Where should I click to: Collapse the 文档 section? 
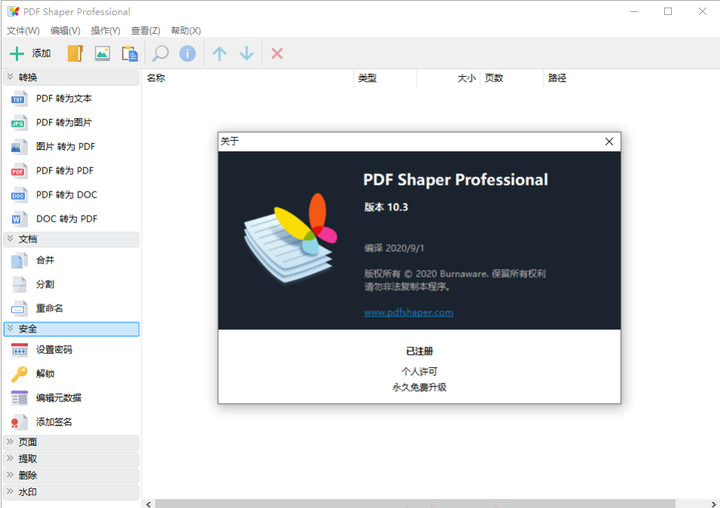tap(71, 239)
